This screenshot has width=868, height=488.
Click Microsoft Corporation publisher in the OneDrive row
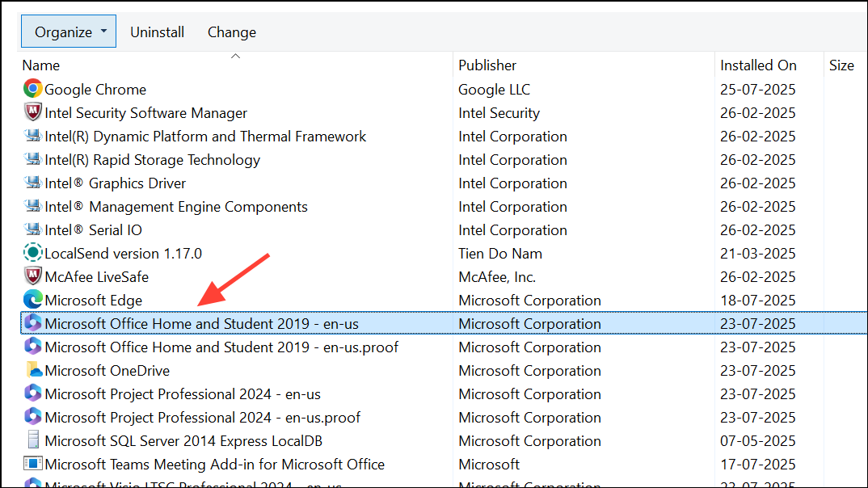pyautogui.click(x=529, y=371)
